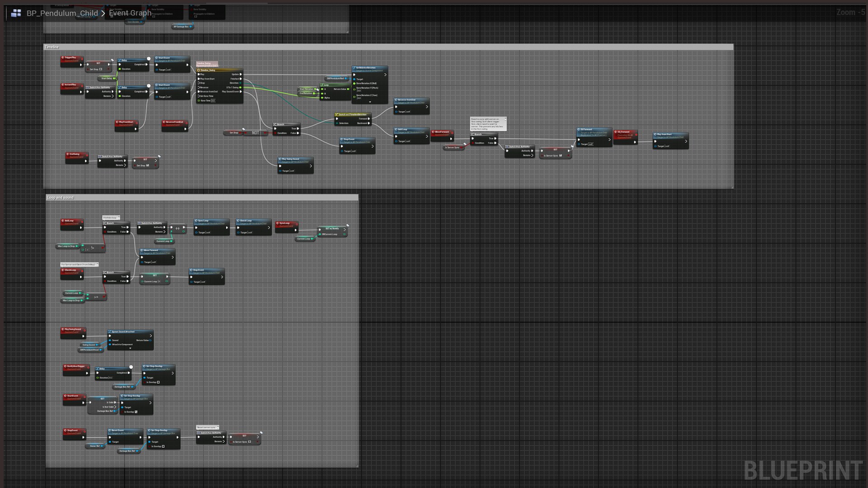
Task: Click the Switch on ETimelineDirection node icon
Action: [x=337, y=115]
